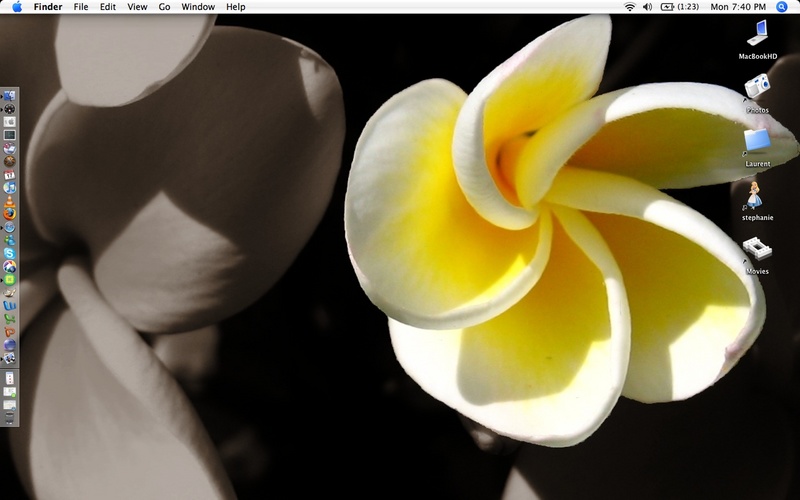This screenshot has height=500, width=800.
Task: Open the Go menu
Action: tap(164, 7)
